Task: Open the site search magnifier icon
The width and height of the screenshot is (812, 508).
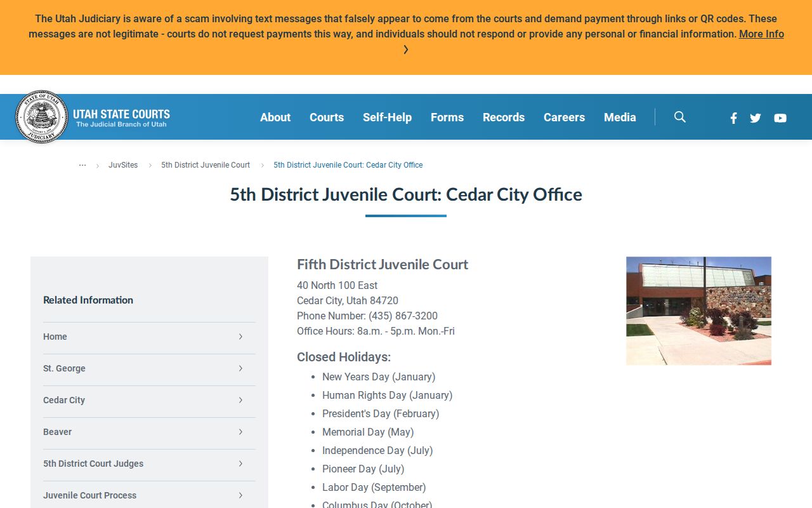Action: pos(680,117)
